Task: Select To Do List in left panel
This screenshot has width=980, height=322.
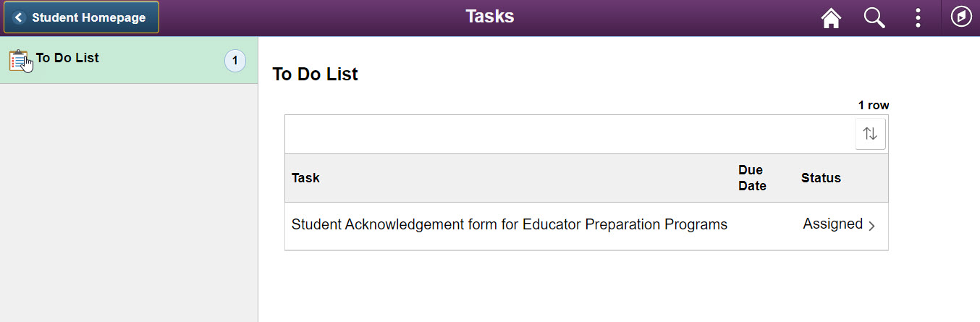Action: click(x=67, y=58)
